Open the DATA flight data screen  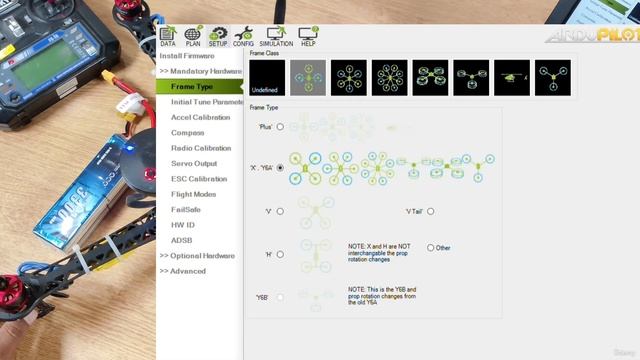coord(167,36)
